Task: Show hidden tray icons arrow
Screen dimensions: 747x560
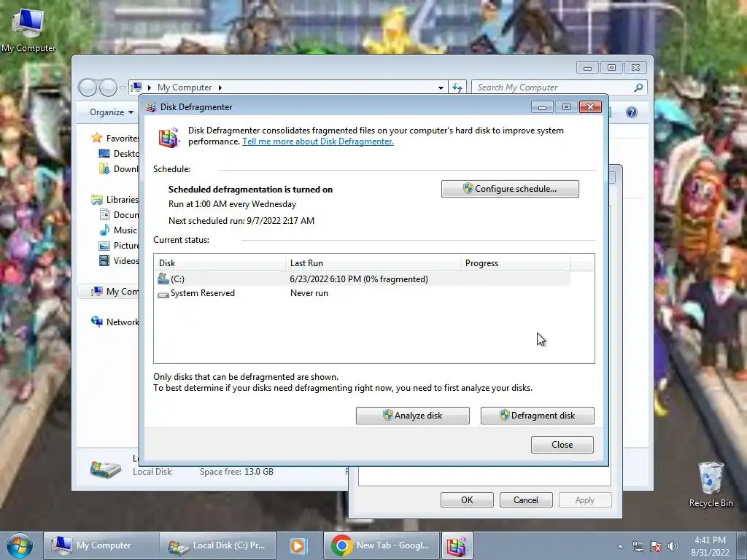Action: pyautogui.click(x=620, y=546)
